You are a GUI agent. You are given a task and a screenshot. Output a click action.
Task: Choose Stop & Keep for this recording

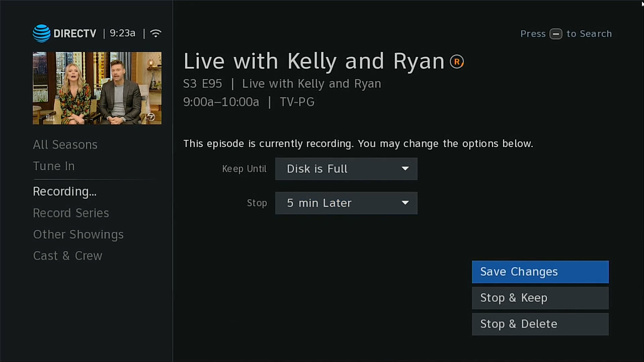tap(540, 298)
